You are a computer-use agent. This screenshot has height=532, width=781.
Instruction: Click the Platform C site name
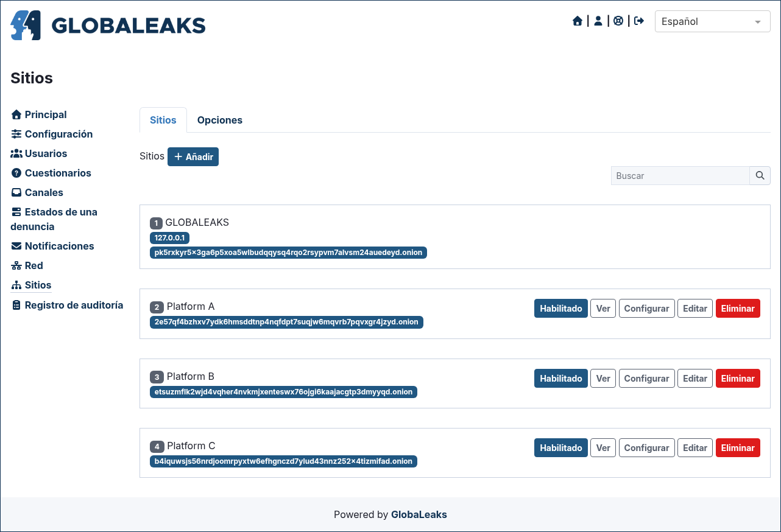pyautogui.click(x=191, y=446)
